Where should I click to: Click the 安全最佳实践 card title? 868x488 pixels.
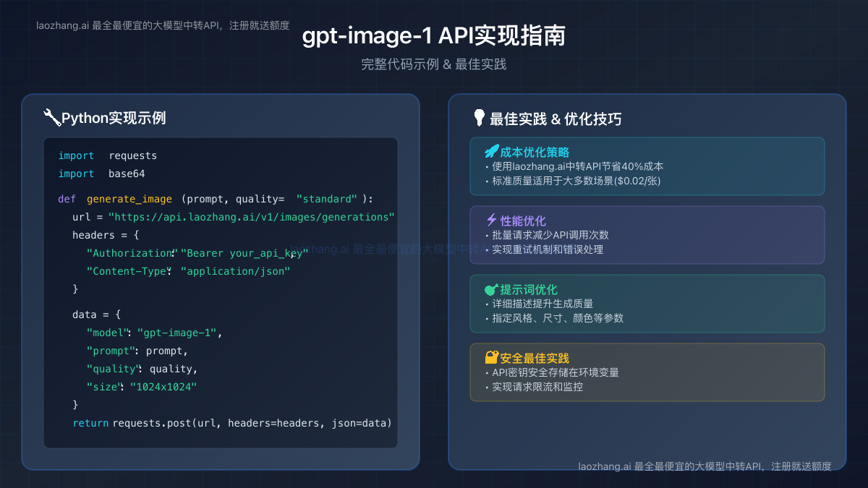(535, 358)
